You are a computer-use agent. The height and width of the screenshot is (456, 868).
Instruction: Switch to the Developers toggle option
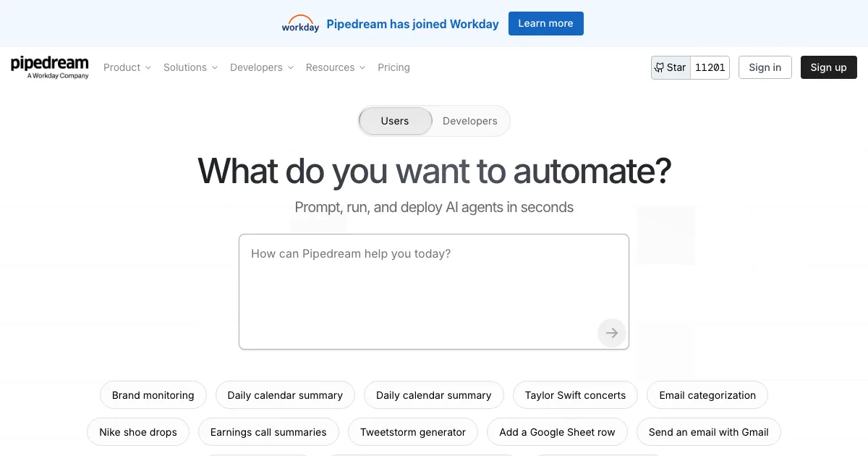(469, 121)
